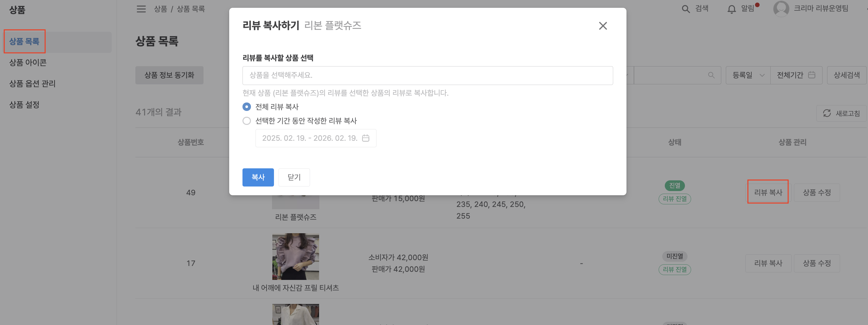
Task: Click calendar icon in modal date range
Action: coord(366,138)
